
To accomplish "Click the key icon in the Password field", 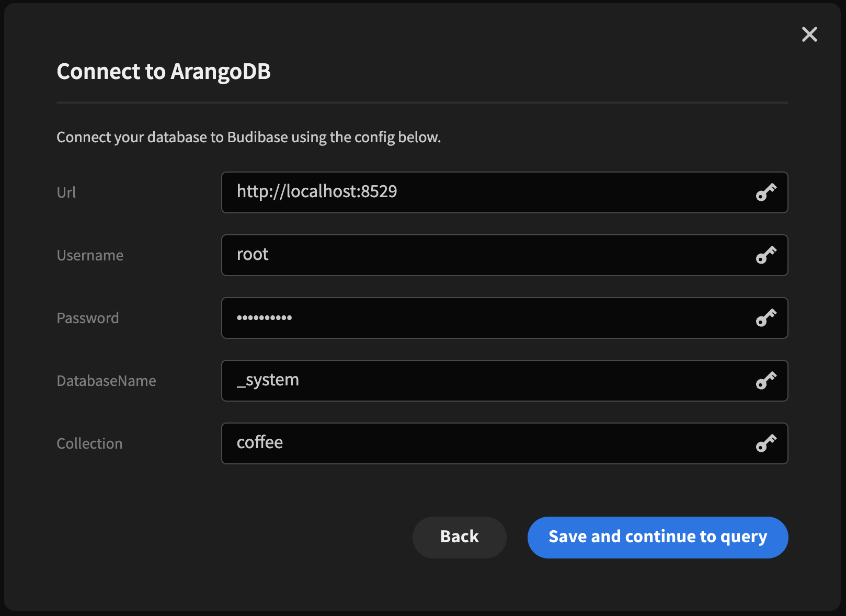I will (766, 318).
